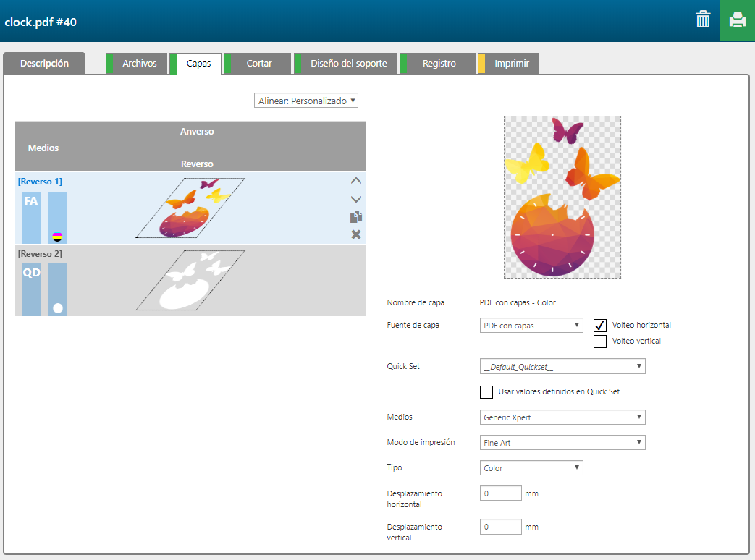Uncheck the Volteo horizontal checkbox
The image size is (755, 560).
[600, 326]
